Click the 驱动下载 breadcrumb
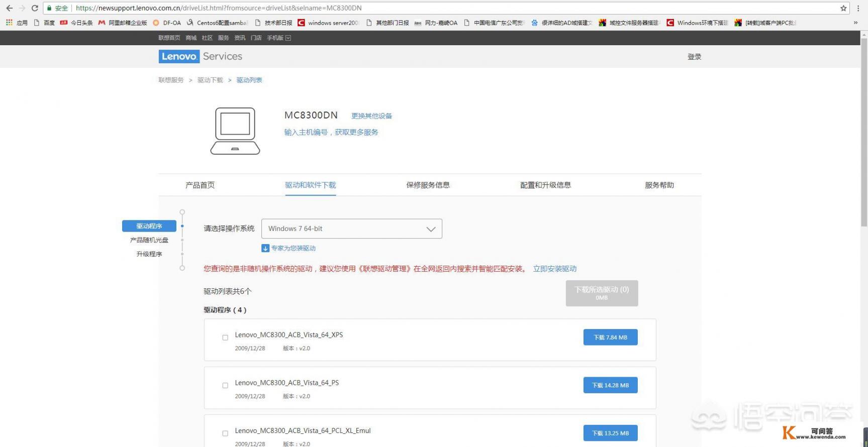This screenshot has height=447, width=868. (210, 80)
